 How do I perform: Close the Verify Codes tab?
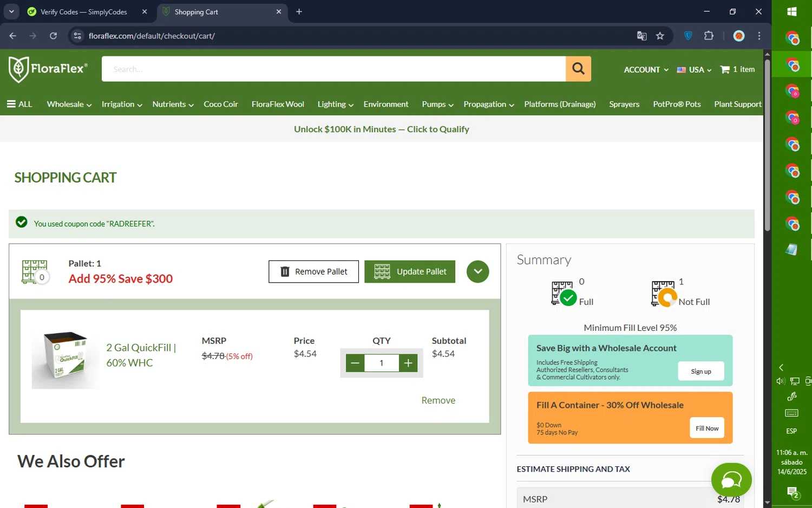click(145, 11)
